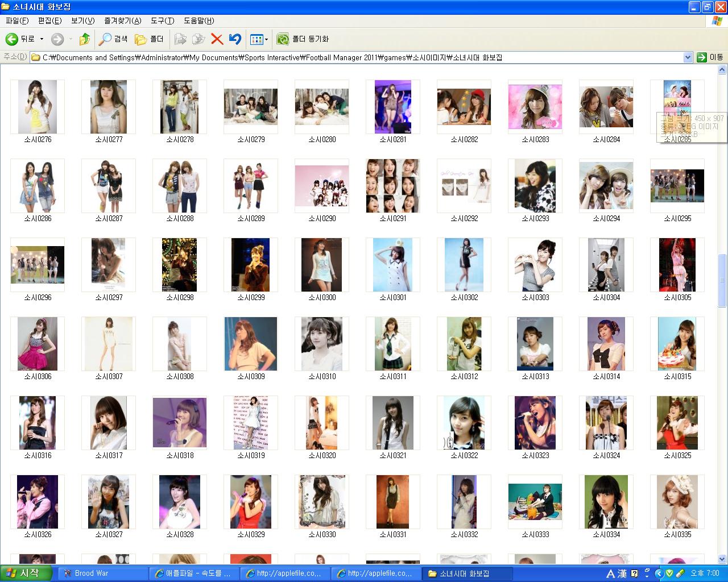The width and height of the screenshot is (728, 582).
Task: Open the Search (검색) pane
Action: (113, 39)
